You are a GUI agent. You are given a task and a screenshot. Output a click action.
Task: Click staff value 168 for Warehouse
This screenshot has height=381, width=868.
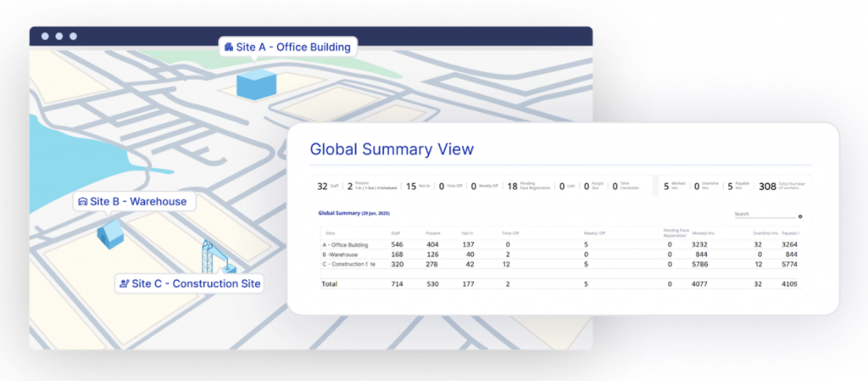pos(397,255)
